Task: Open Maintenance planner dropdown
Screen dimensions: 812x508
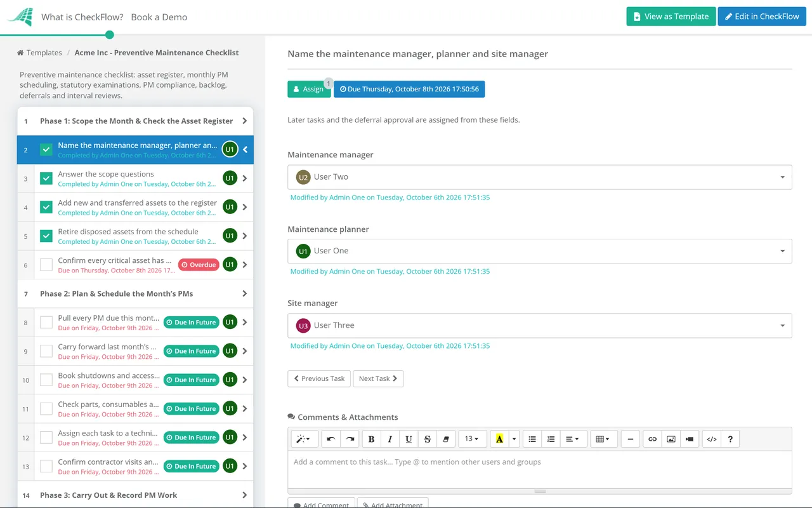Action: (x=540, y=251)
